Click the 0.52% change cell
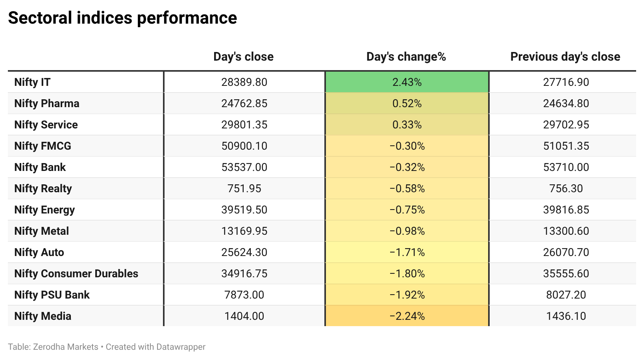This screenshot has height=360, width=644. 407,103
